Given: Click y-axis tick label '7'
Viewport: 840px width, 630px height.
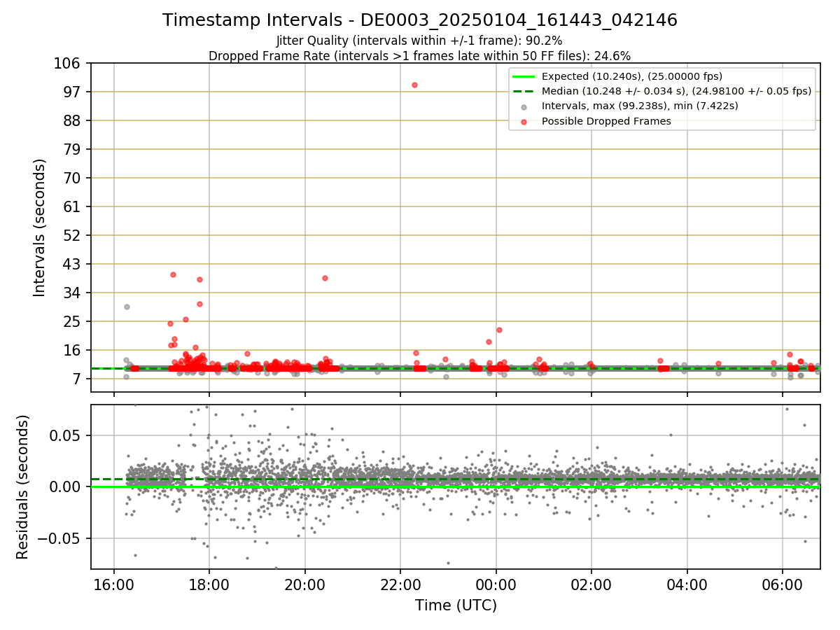Looking at the screenshot, I should (76, 379).
